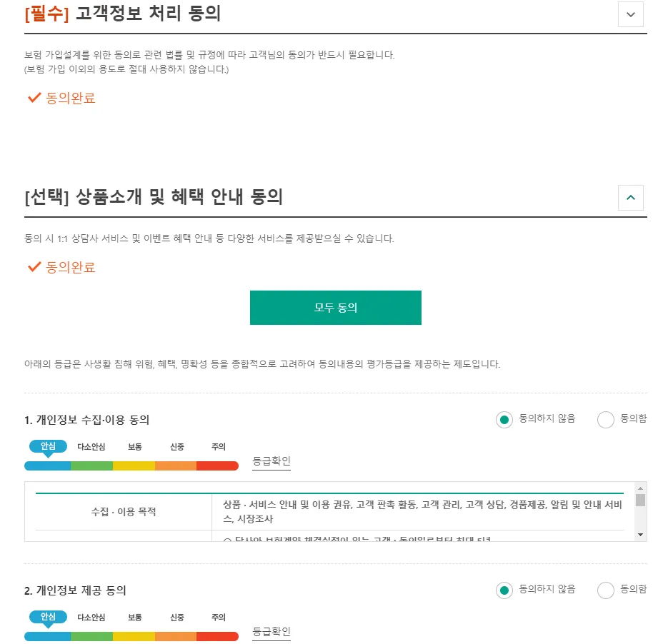Click the 주의 label on the first rating scale

pos(218,447)
